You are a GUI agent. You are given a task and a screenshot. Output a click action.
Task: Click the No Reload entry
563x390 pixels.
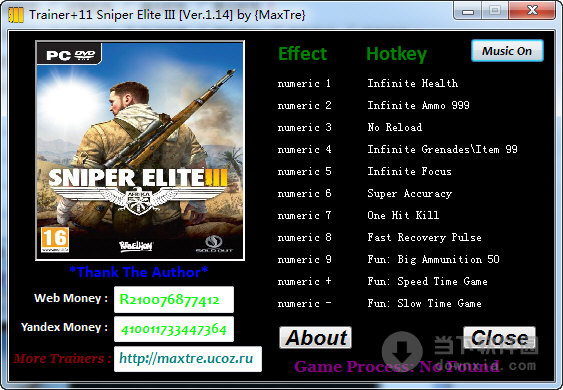pyautogui.click(x=395, y=127)
